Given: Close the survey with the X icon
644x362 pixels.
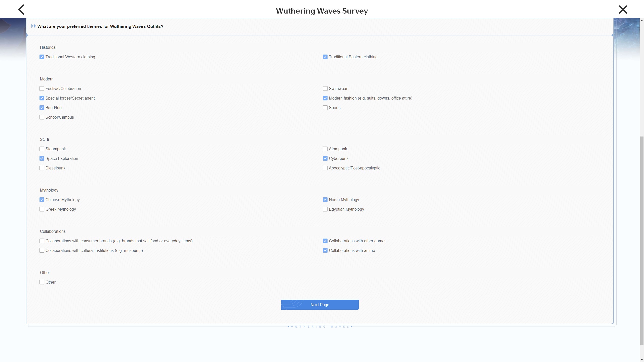Looking at the screenshot, I should pos(623,10).
